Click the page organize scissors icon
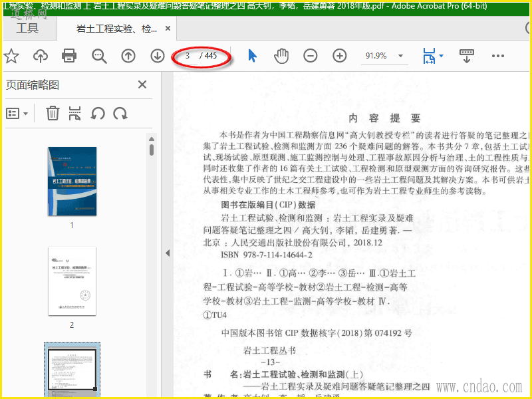This screenshot has height=399, width=532. (x=74, y=113)
